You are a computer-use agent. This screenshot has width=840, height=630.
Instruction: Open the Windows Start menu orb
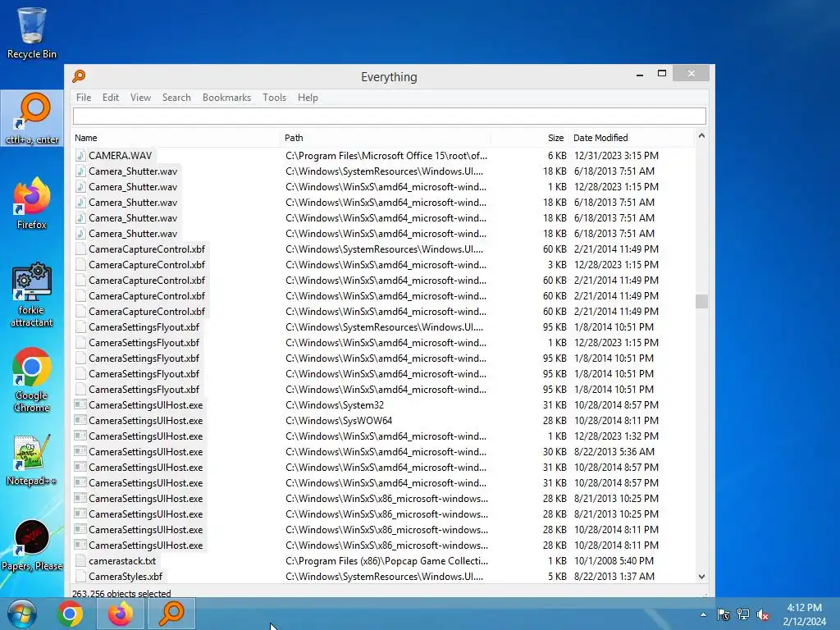(x=22, y=614)
